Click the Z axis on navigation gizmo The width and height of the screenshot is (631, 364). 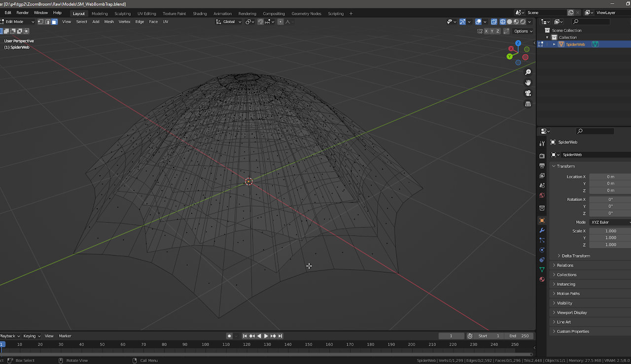[518, 43]
